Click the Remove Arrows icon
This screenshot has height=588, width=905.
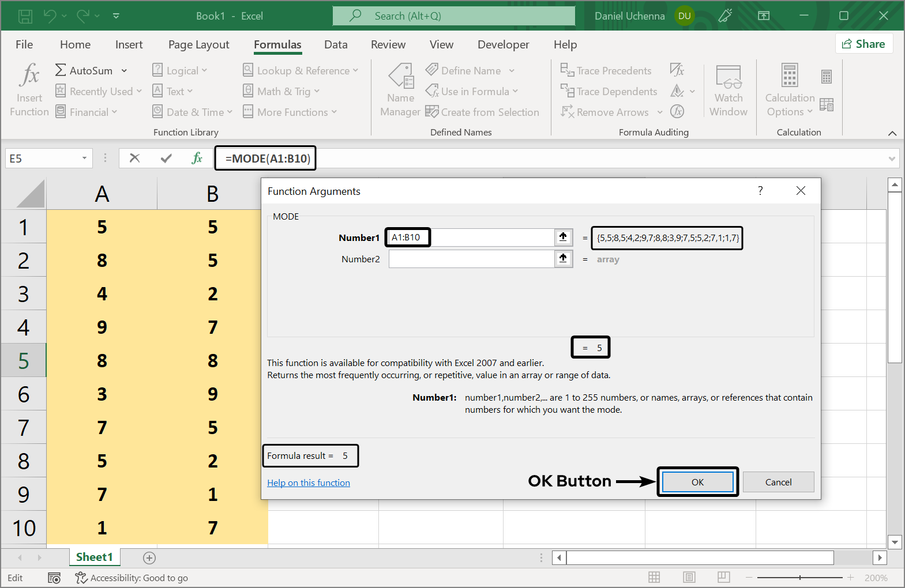click(x=567, y=112)
